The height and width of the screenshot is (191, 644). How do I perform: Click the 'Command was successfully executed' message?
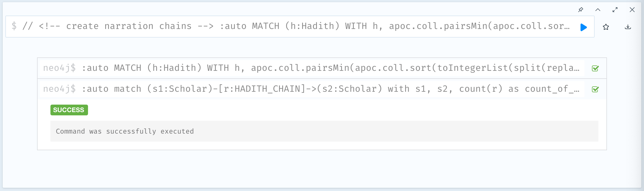[x=125, y=131]
